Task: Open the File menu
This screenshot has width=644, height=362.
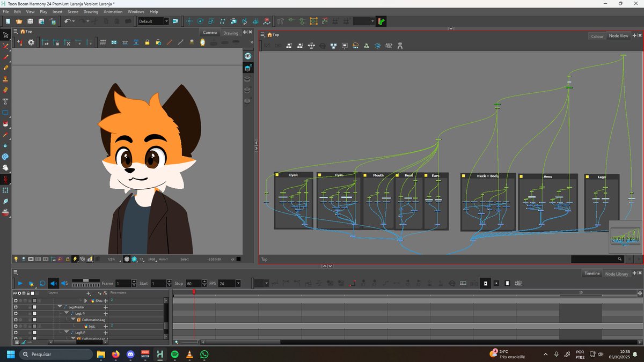Action: [5, 11]
